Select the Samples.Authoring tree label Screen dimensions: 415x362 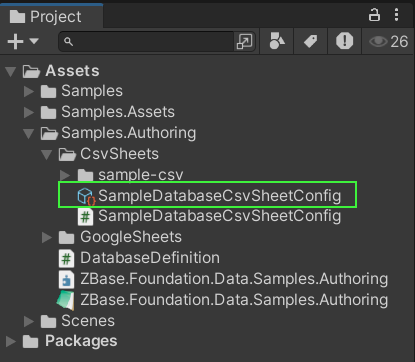point(129,133)
